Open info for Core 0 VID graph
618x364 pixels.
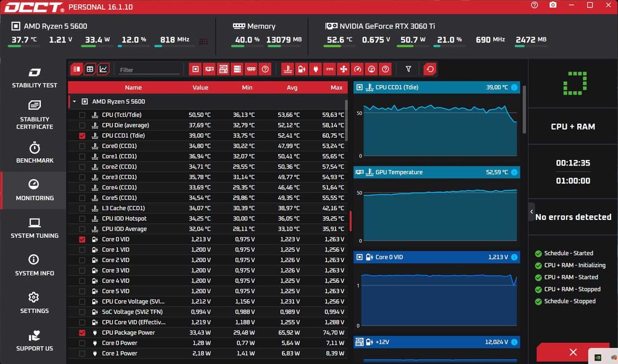click(514, 257)
